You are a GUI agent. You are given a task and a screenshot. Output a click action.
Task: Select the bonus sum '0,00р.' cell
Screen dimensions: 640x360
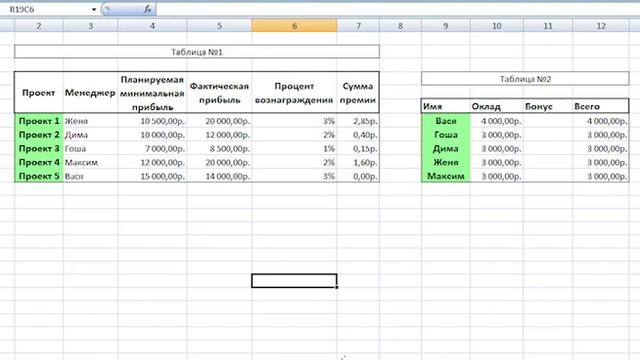(358, 176)
